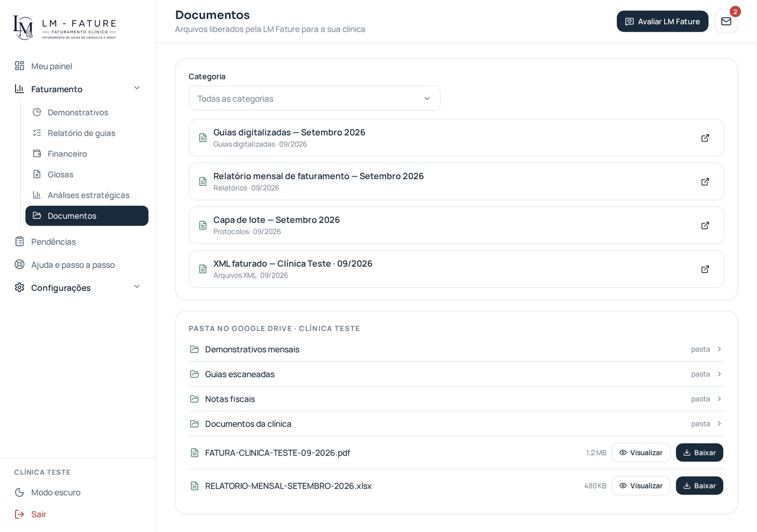757x532 pixels.
Task: Collapse the Faturamento sidebar section
Action: click(78, 89)
